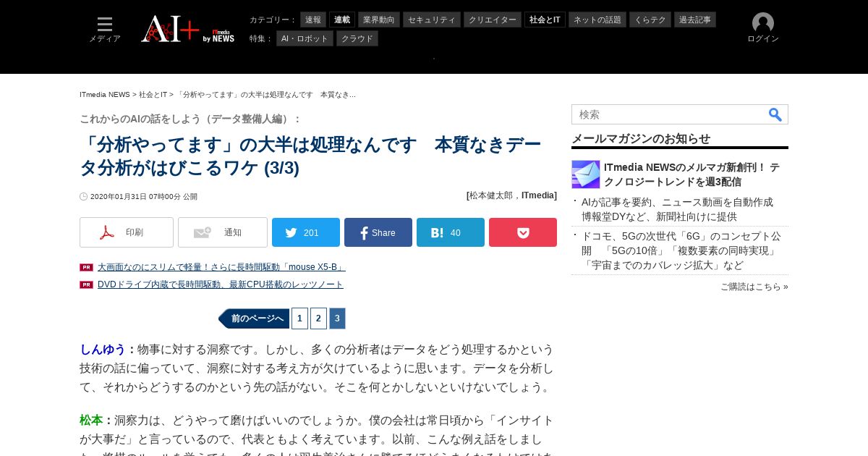Click the ご購読はこちら » link
This screenshot has width=868, height=456.
[x=754, y=287]
